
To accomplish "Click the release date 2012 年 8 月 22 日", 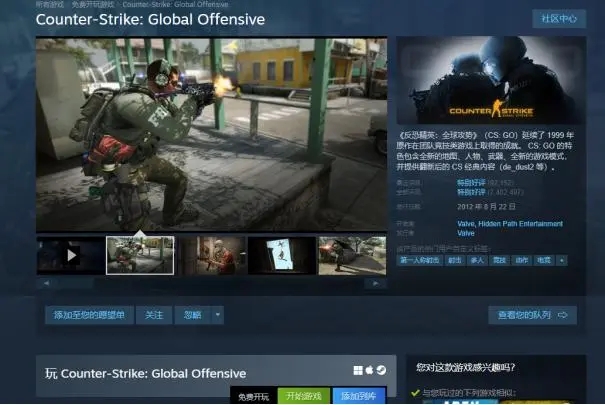I will pos(486,207).
